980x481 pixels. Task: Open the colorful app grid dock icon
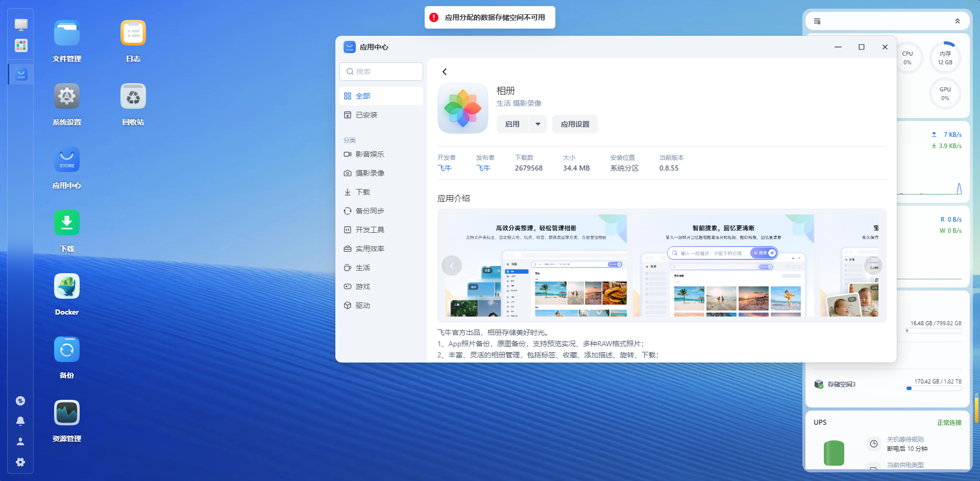[21, 45]
